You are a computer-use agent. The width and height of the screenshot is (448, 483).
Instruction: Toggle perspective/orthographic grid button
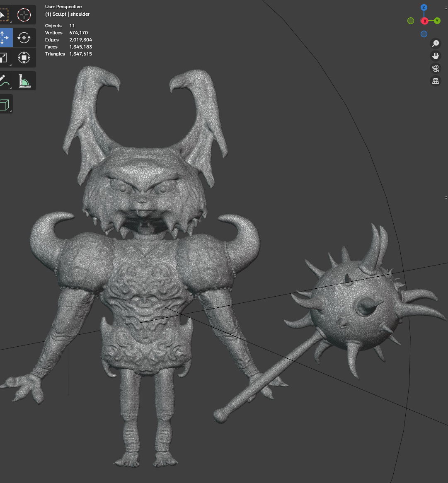(436, 81)
